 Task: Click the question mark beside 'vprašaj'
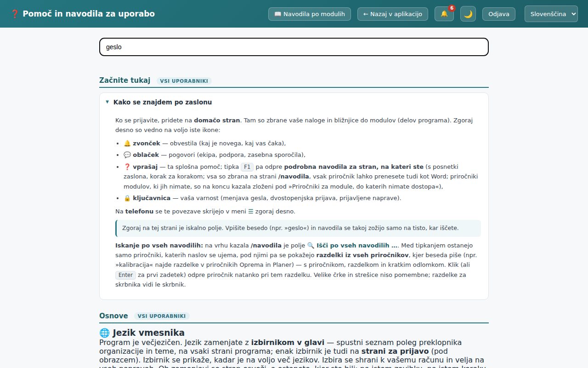pos(127,167)
